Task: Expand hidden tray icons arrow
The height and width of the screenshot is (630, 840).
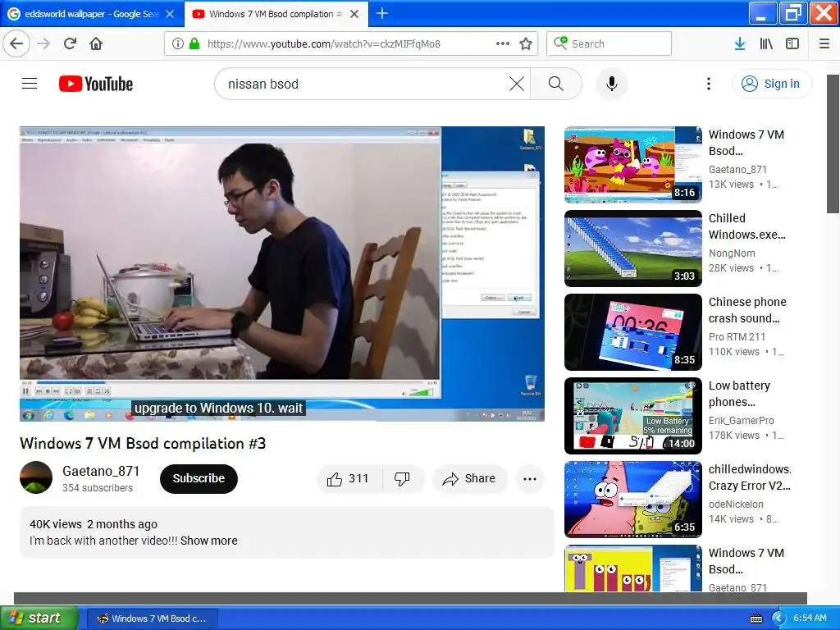Action: [x=778, y=619]
